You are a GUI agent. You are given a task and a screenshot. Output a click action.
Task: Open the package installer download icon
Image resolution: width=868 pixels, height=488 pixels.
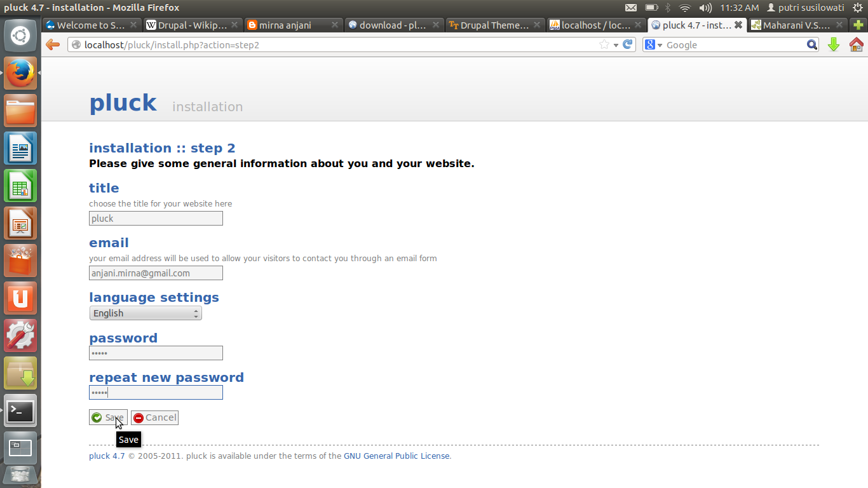(x=20, y=373)
